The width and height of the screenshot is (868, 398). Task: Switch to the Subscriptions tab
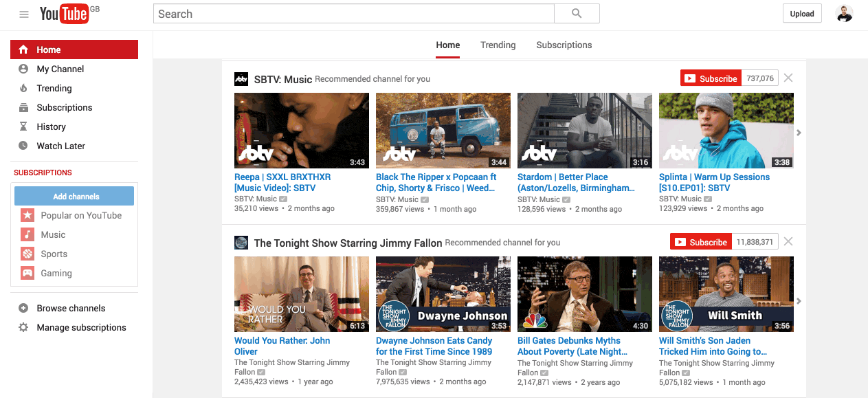coord(564,45)
